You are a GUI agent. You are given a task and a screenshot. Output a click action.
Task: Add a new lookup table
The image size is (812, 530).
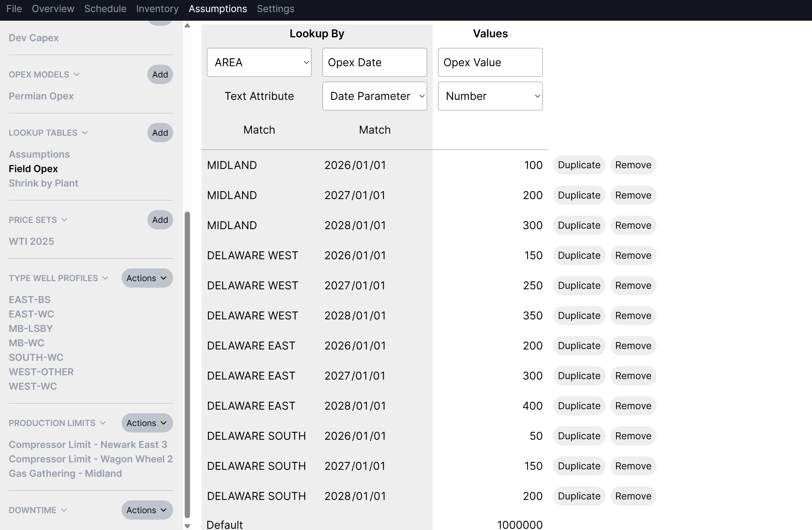[x=160, y=133]
